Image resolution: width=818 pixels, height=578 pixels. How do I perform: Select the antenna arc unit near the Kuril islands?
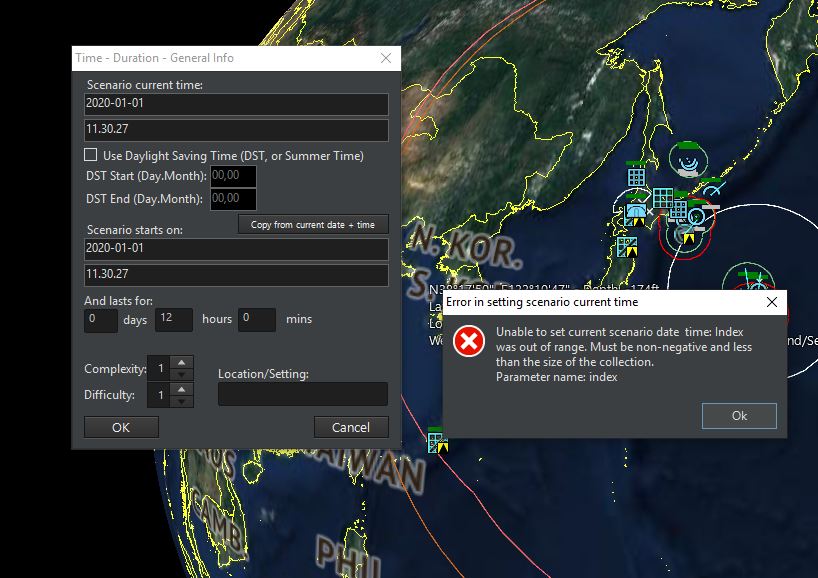click(713, 189)
